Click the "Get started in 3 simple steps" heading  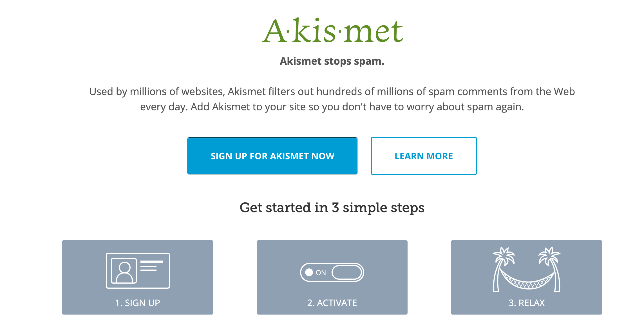pos(332,208)
